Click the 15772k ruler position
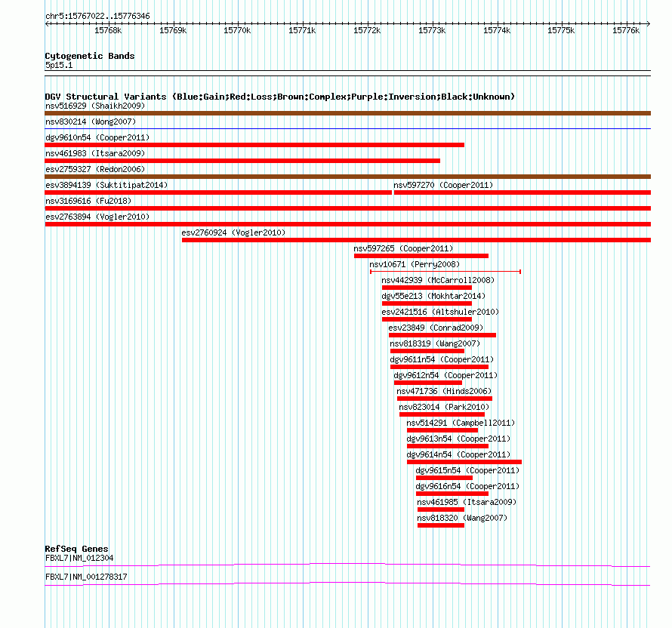This screenshot has width=672, height=628. (x=367, y=30)
